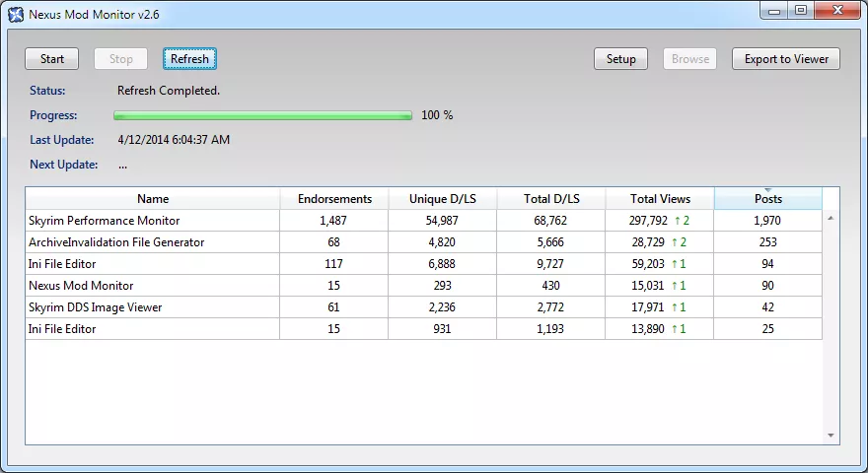This screenshot has width=868, height=473.
Task: Click the green up arrow beside 28,729
Action: pyautogui.click(x=675, y=242)
